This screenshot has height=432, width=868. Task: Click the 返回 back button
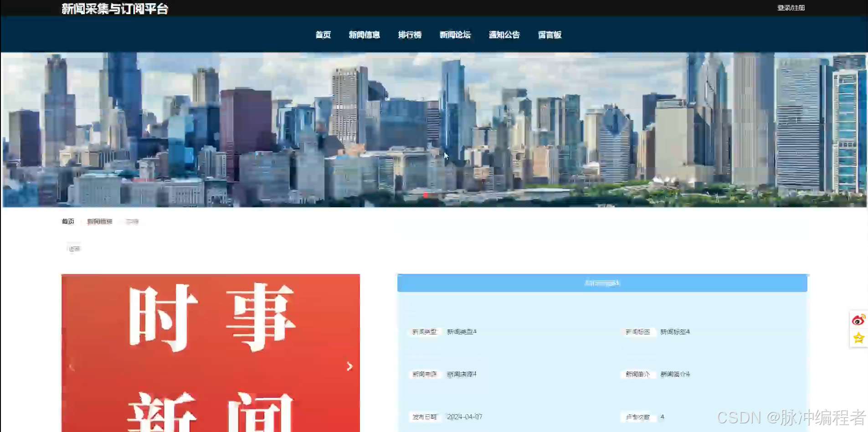pyautogui.click(x=74, y=249)
